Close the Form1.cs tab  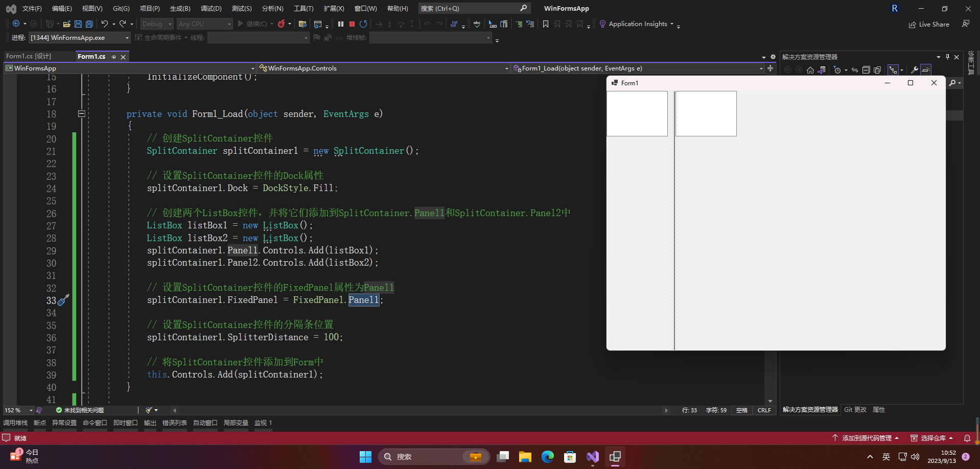pyautogui.click(x=123, y=57)
